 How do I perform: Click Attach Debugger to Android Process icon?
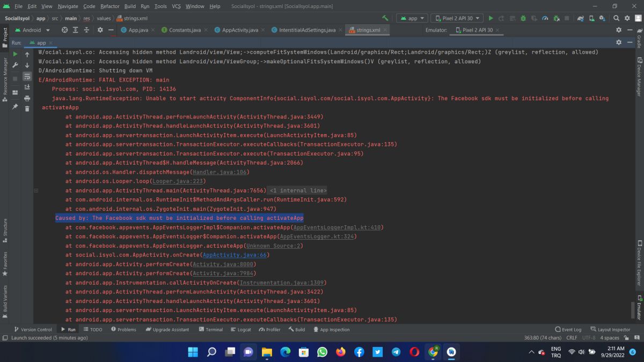pos(556,18)
